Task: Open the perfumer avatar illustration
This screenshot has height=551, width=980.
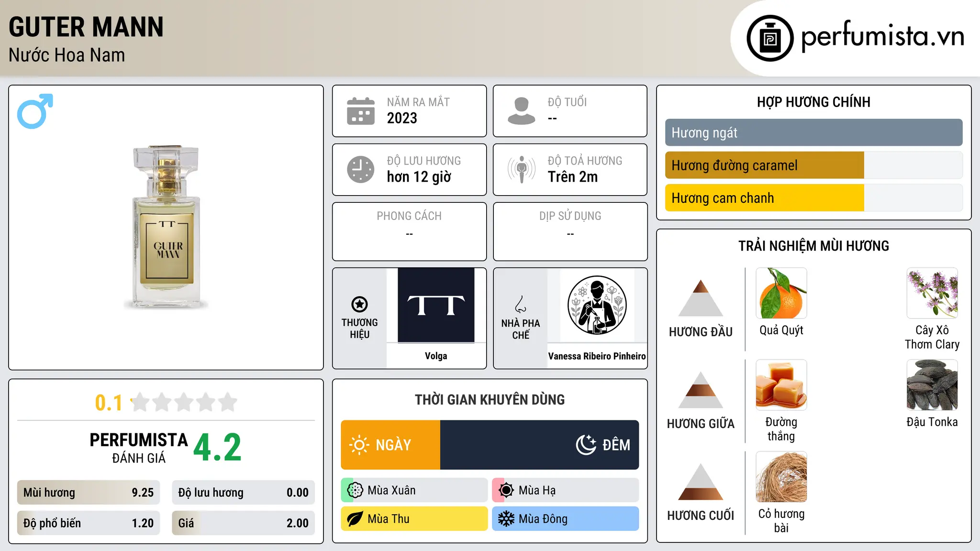Action: point(597,305)
